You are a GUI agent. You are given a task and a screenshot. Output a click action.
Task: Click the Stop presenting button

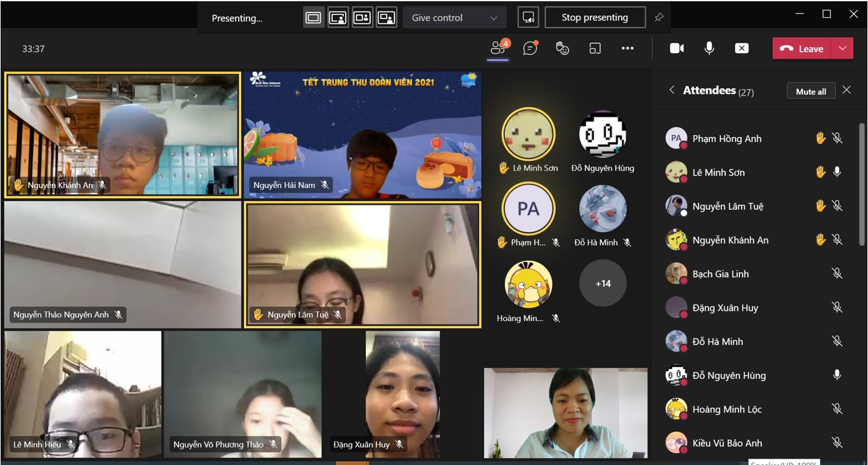click(x=595, y=18)
